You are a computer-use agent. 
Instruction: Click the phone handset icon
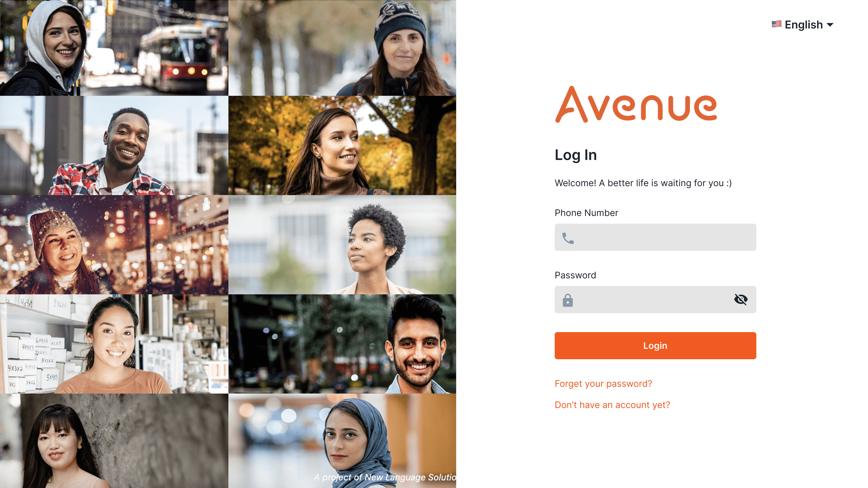(x=568, y=238)
